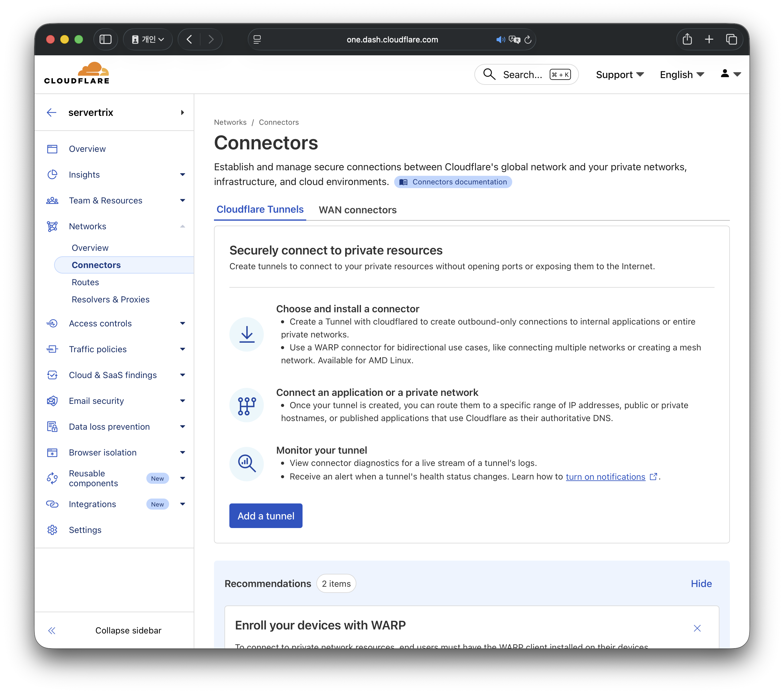Click the back arrow beside servertrix

point(52,112)
